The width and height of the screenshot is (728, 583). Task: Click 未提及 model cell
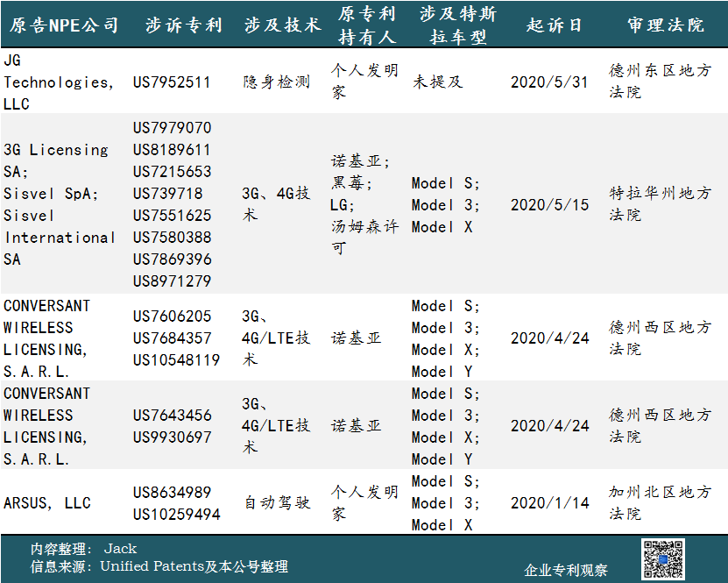(x=438, y=82)
